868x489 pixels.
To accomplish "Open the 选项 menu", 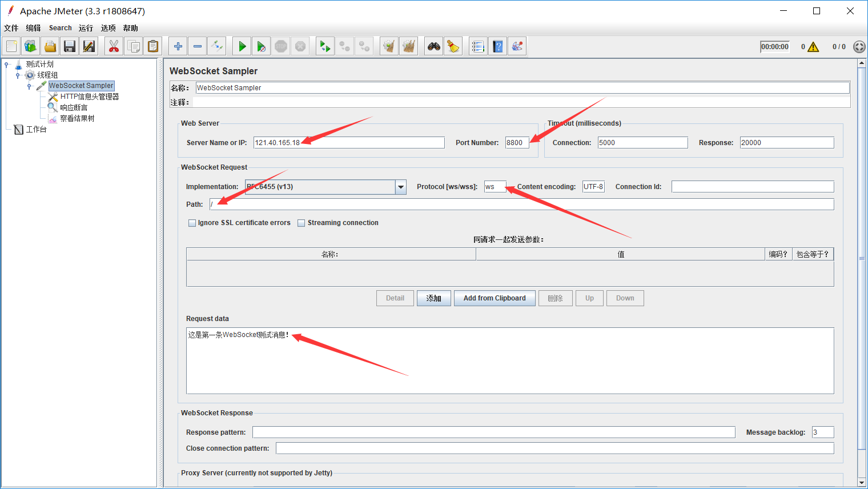I will coord(108,28).
